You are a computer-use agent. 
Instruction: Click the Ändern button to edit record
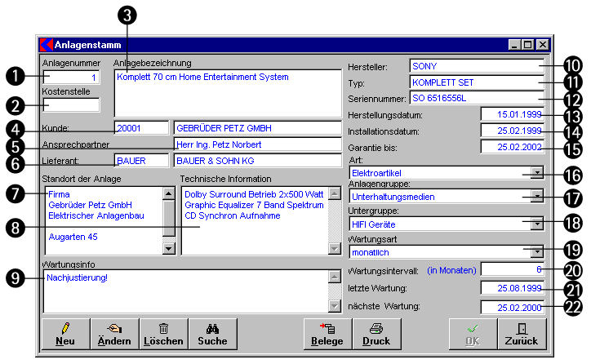115,334
